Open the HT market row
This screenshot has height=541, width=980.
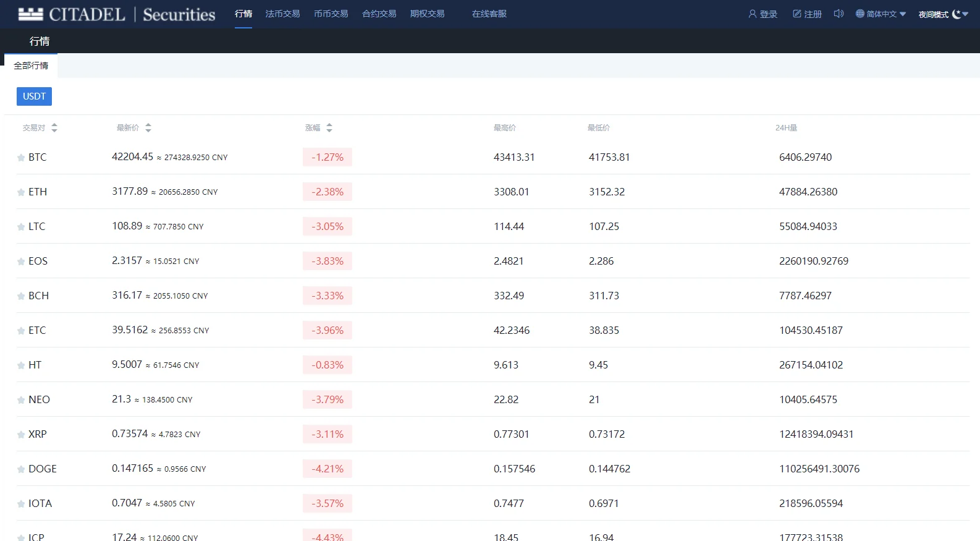tap(35, 365)
